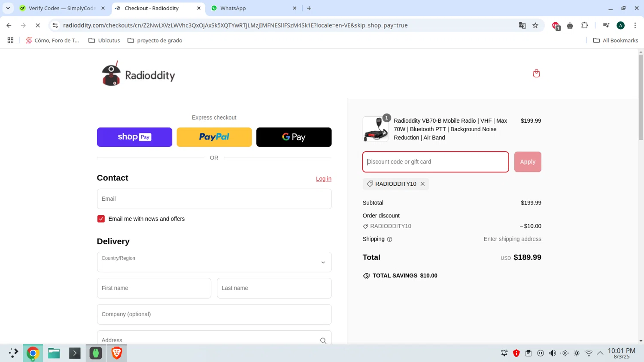Open the notifications bell tray icon
Image resolution: width=644 pixels, height=362 pixels.
pos(504,353)
